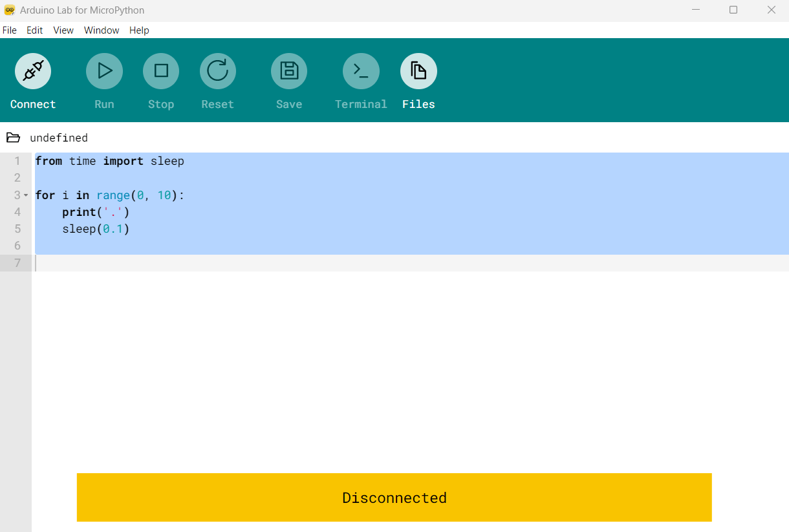Click the open folder icon beside undefined
Image resolution: width=789 pixels, height=532 pixels.
click(13, 138)
